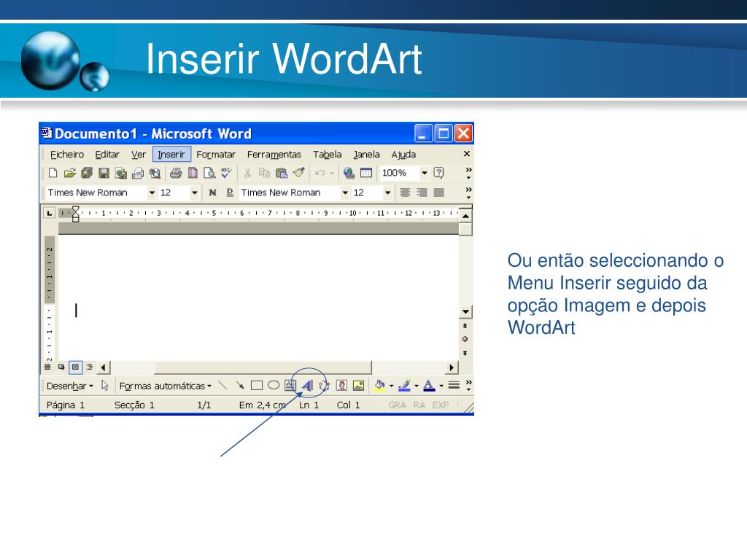Screen dimensions: 747x560
Task: Open the Formatar menu
Action: click(x=216, y=155)
